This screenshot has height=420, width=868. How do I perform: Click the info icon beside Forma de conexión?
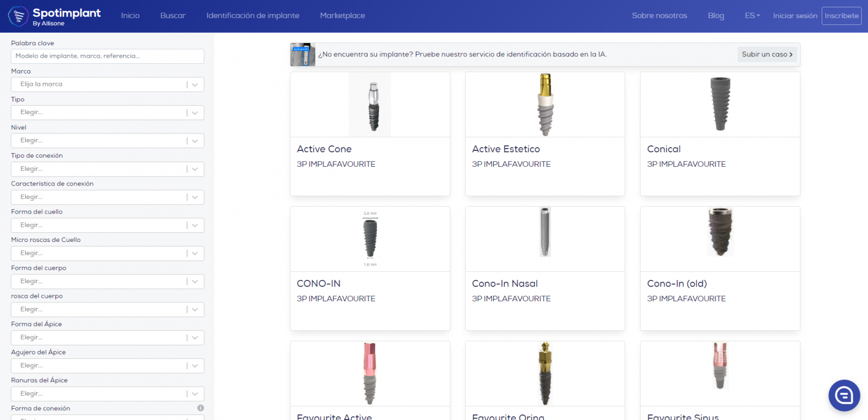pos(201,408)
